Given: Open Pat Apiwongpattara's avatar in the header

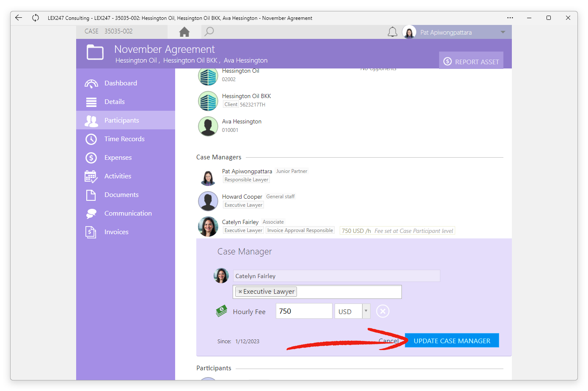Looking at the screenshot, I should (409, 32).
